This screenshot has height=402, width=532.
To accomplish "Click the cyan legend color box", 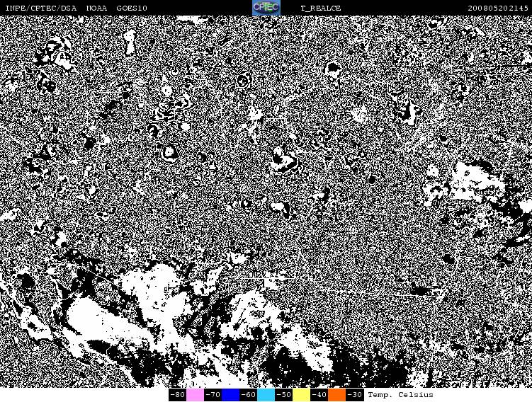I will click(x=266, y=395).
